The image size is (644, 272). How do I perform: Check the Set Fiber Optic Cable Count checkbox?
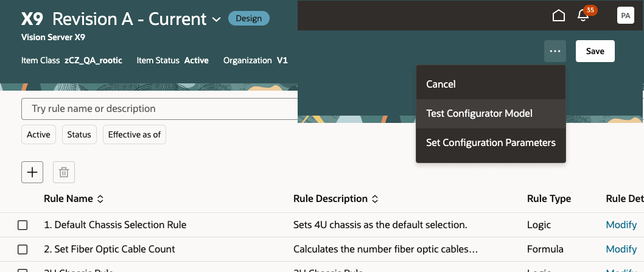coord(23,249)
